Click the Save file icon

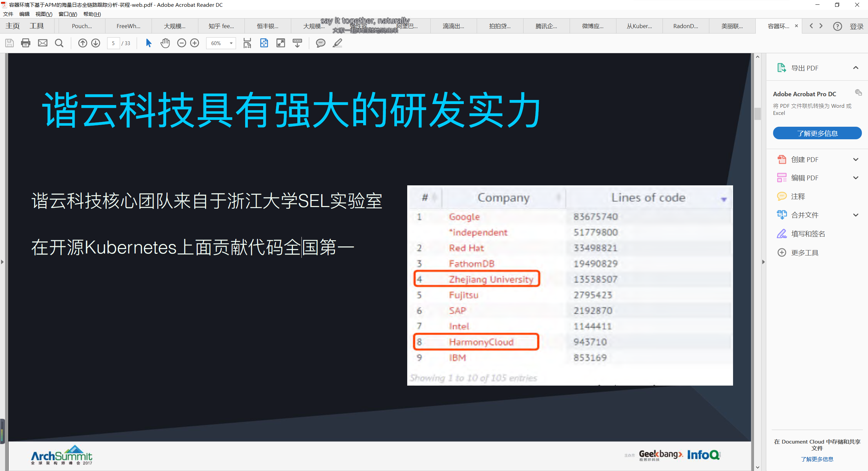coord(9,43)
